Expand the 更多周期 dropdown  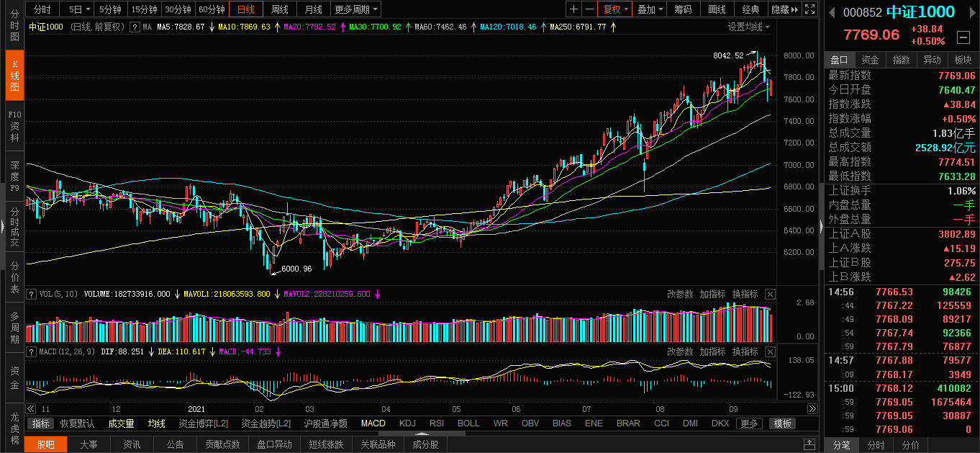click(x=356, y=9)
